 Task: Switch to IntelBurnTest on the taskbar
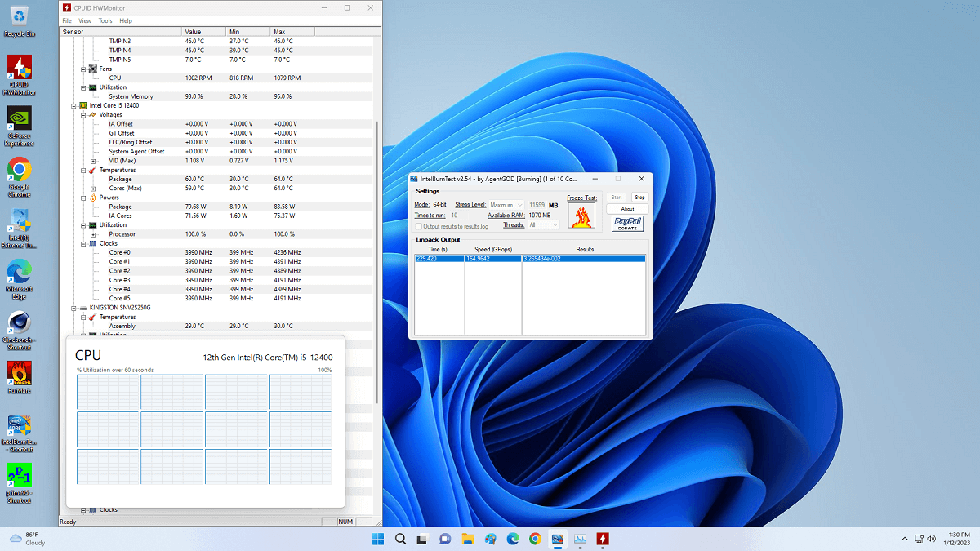click(x=557, y=539)
